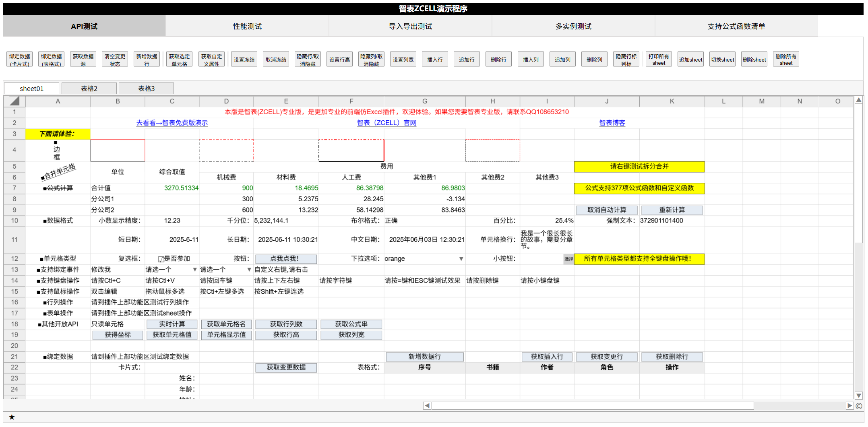This screenshot has height=427, width=868.
Task: Visit the 智表博客 link
Action: click(x=612, y=123)
